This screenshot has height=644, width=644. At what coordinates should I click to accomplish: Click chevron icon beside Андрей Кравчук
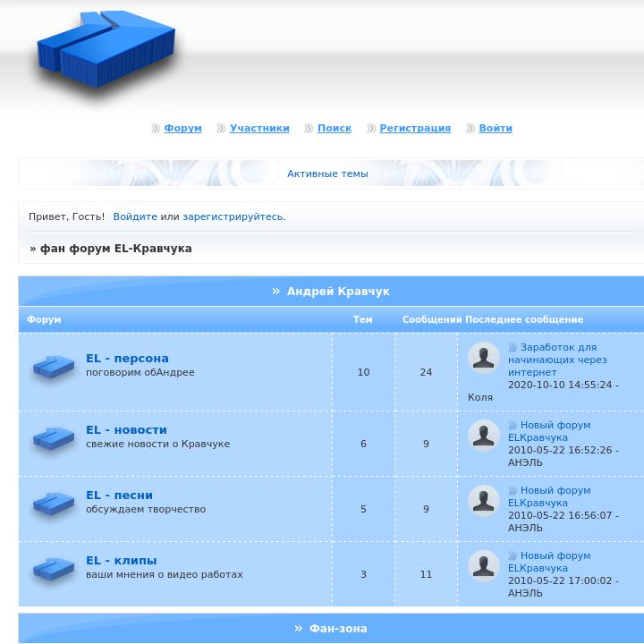(276, 292)
